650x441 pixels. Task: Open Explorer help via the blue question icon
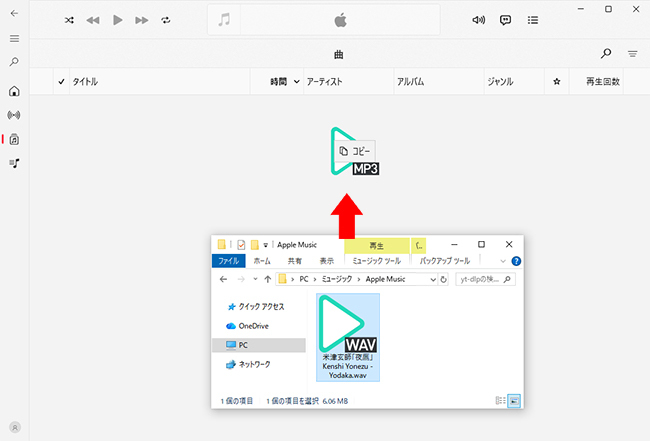516,261
